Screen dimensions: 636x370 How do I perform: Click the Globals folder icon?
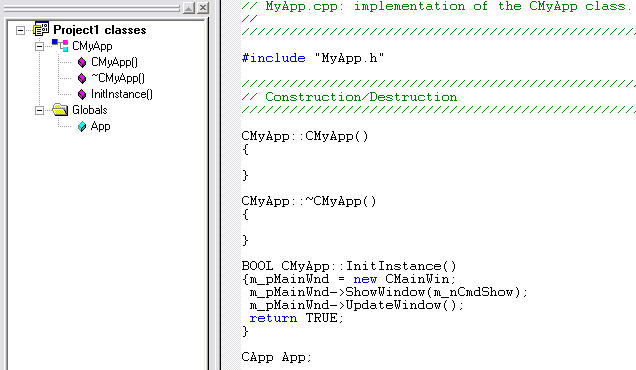tap(60, 110)
